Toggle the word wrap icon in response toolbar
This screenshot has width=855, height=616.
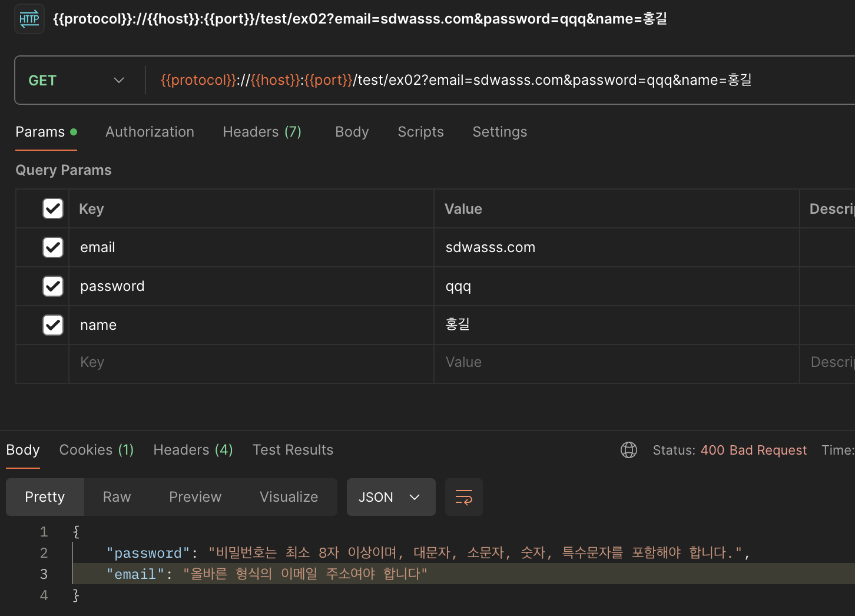click(x=464, y=497)
